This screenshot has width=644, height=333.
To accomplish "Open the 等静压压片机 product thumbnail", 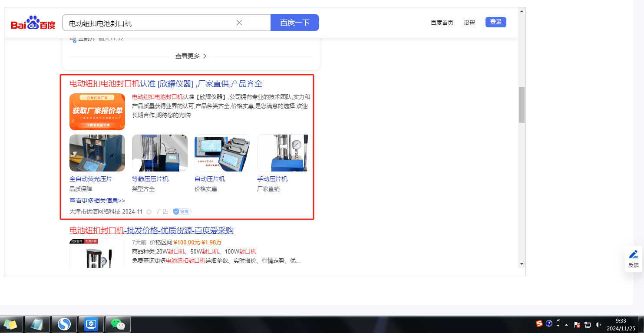I will [160, 153].
